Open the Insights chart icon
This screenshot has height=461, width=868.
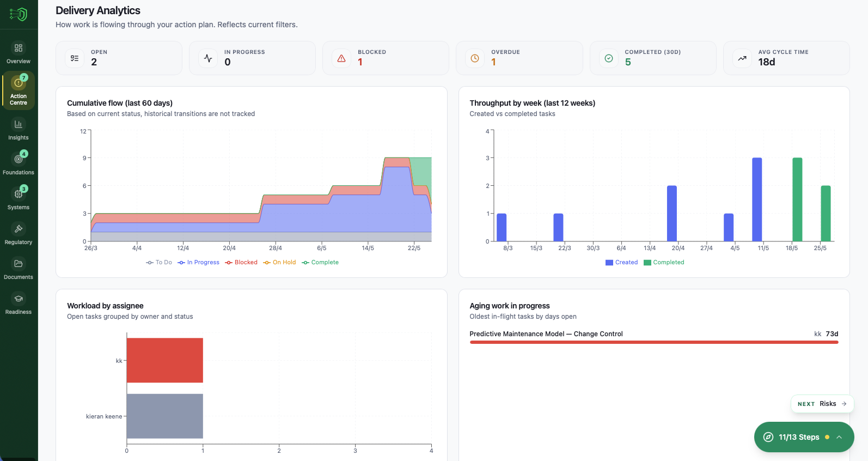point(19,124)
